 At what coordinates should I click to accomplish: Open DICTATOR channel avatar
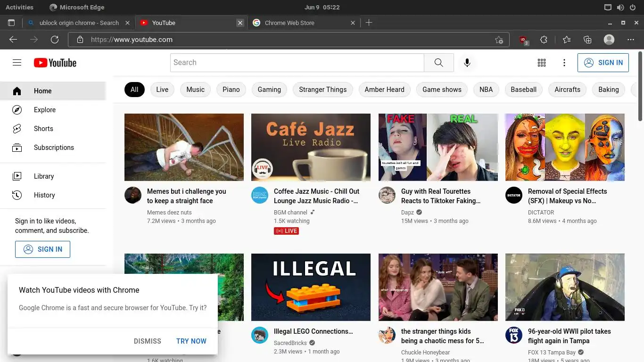(x=514, y=195)
